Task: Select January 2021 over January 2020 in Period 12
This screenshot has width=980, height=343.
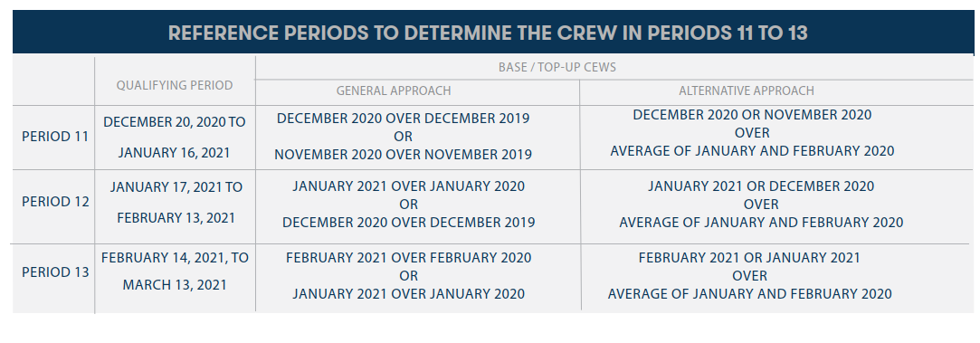Action: tap(409, 186)
